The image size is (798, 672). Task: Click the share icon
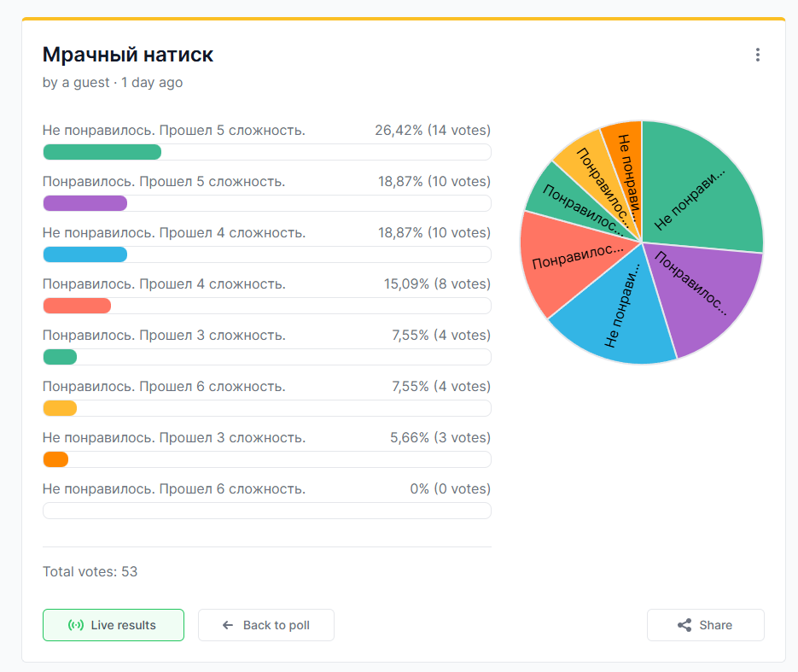click(x=684, y=625)
